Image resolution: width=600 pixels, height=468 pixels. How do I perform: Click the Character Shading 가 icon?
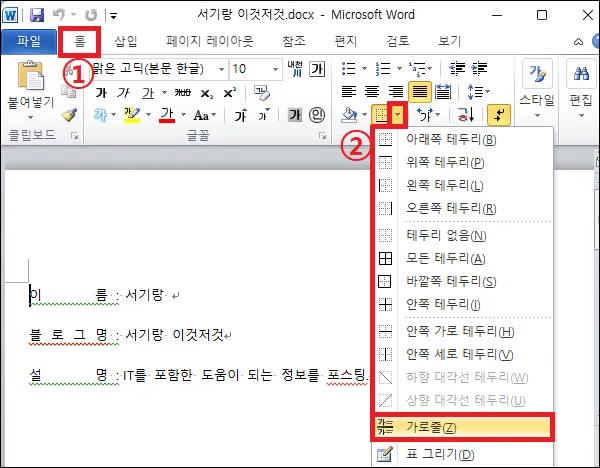(295, 115)
